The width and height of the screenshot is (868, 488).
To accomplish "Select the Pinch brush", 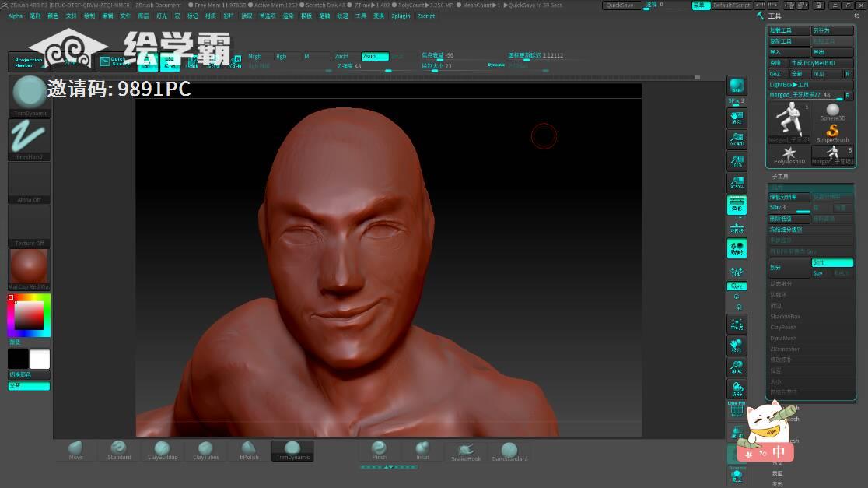I will pyautogui.click(x=380, y=451).
